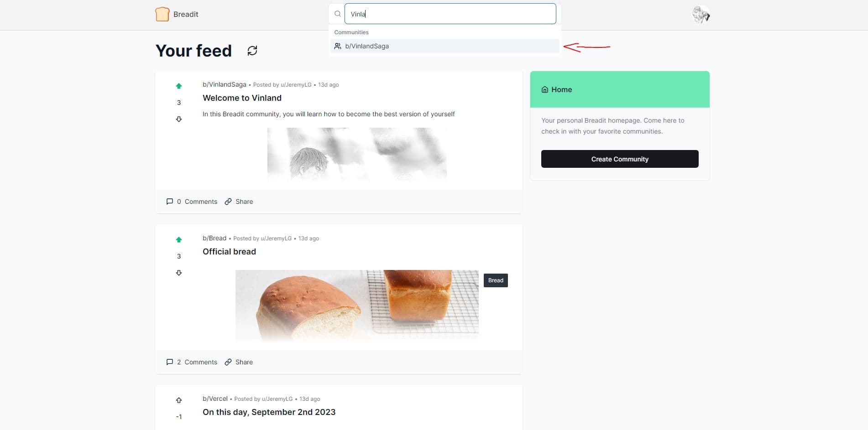This screenshot has height=430, width=868.
Task: Open the 2 Comments link on Official bread
Action: (192, 362)
